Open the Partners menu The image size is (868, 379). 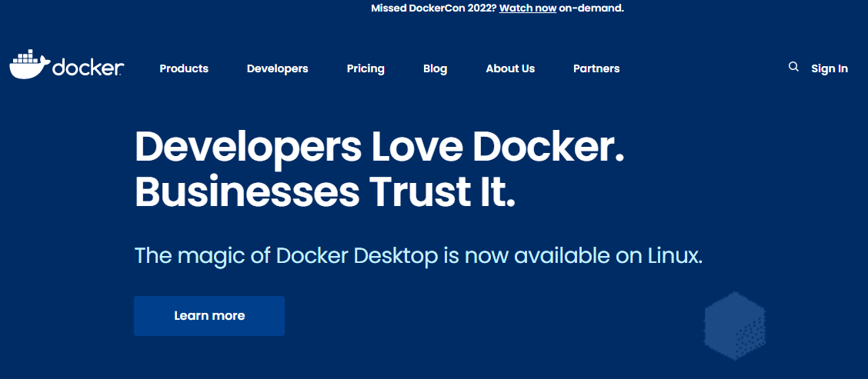[x=596, y=68]
